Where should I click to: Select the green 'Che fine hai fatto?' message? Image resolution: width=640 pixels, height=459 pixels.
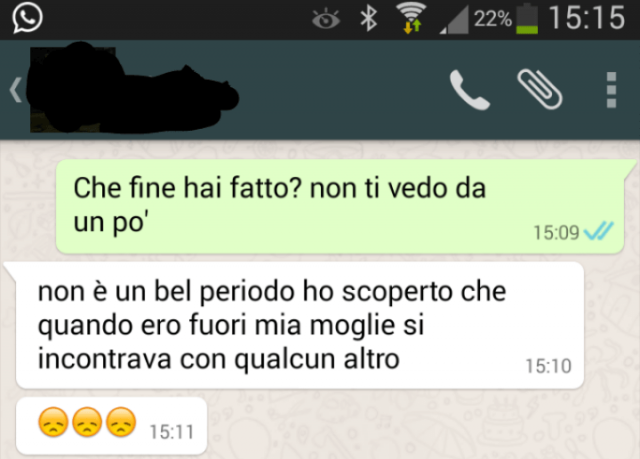(340, 206)
